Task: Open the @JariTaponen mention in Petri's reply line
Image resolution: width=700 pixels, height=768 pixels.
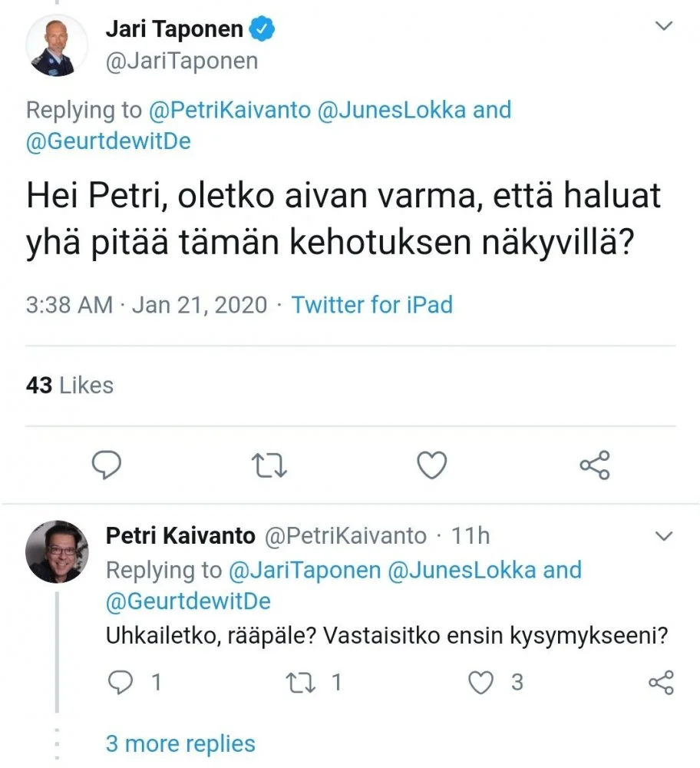Action: pyautogui.click(x=304, y=570)
